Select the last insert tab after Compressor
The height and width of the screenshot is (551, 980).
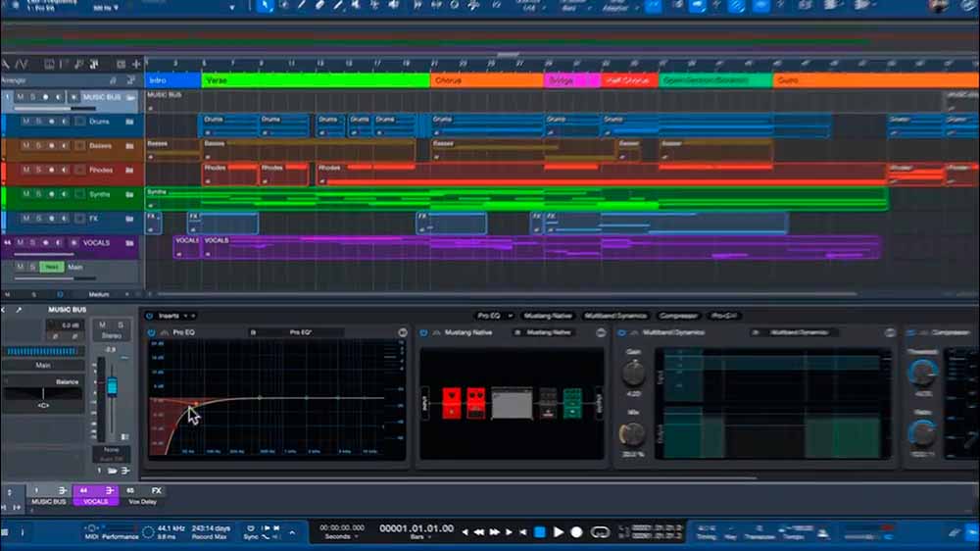point(724,316)
